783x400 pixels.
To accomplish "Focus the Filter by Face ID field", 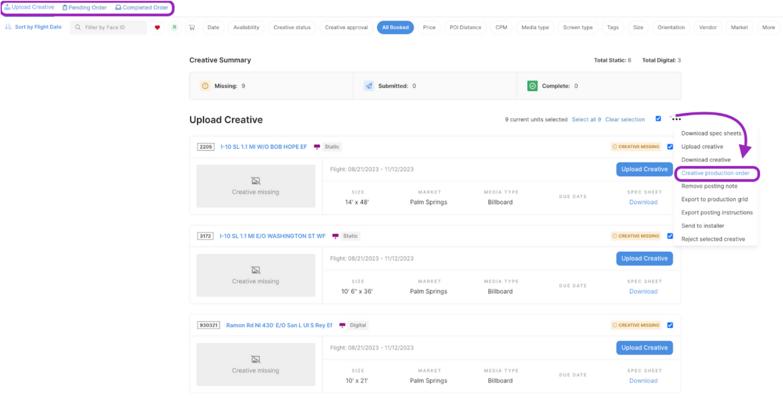I will click(x=108, y=27).
